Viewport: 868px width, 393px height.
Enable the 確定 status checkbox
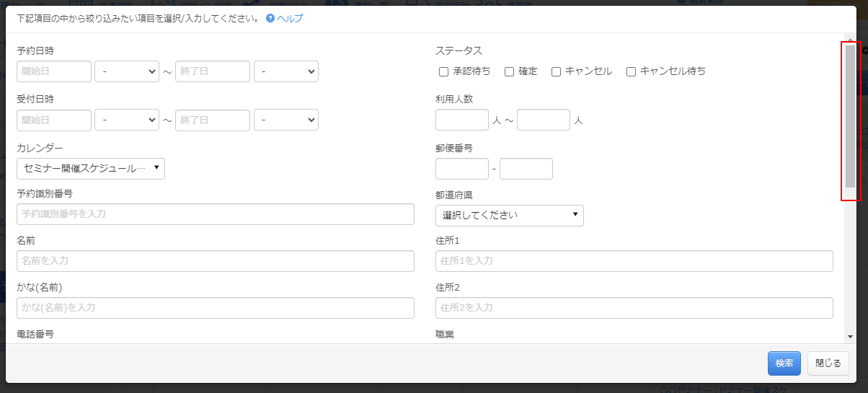point(509,71)
